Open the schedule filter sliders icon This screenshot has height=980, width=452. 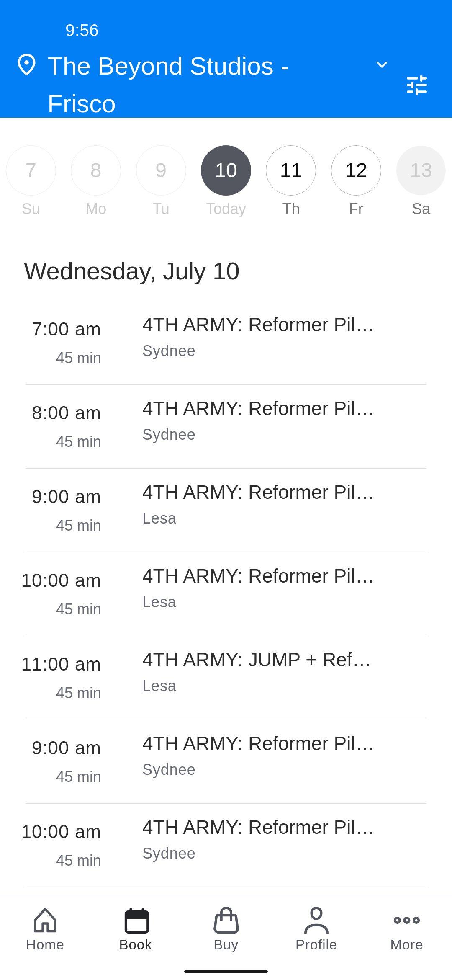pyautogui.click(x=417, y=85)
